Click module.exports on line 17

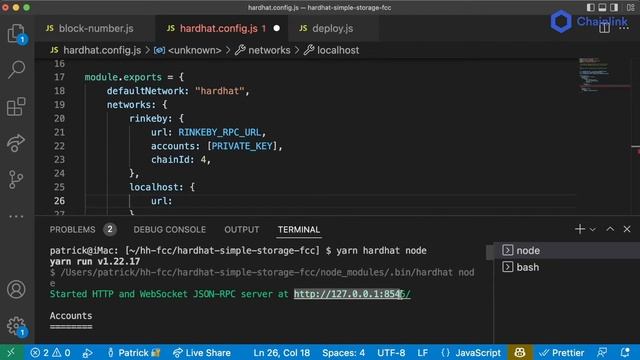(x=123, y=77)
